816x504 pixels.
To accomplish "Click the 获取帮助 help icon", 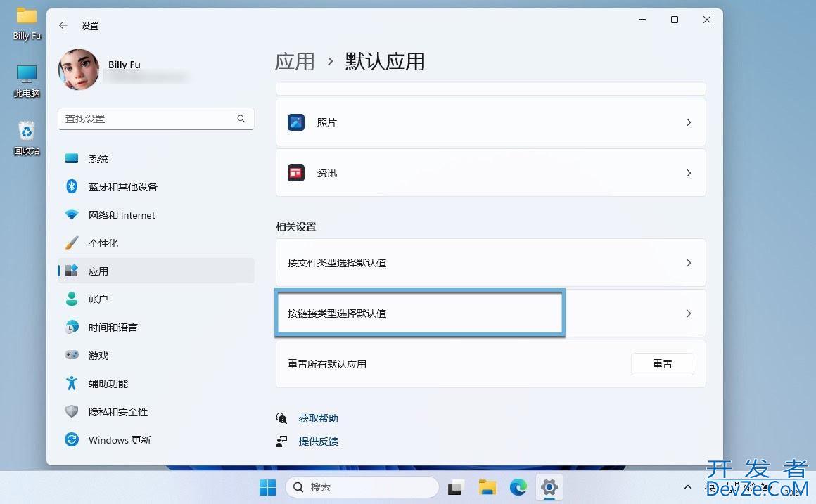I will (x=281, y=418).
